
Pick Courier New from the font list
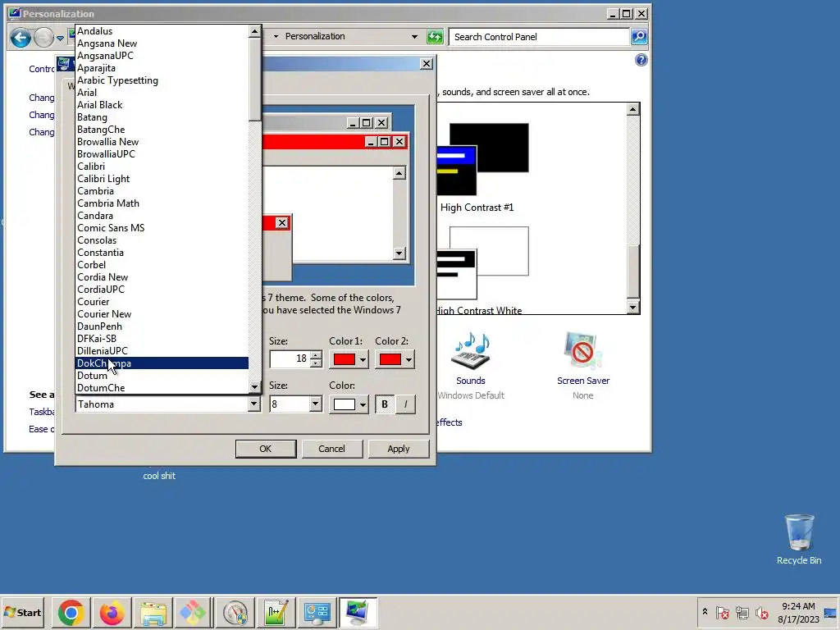162,314
